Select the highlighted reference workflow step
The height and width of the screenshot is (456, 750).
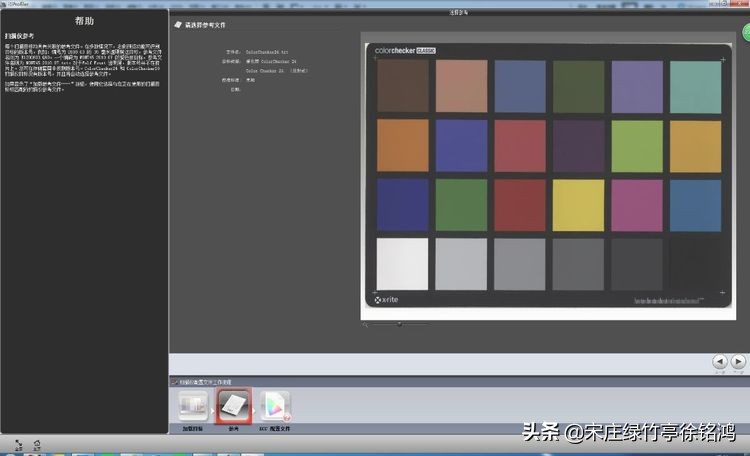[x=233, y=406]
